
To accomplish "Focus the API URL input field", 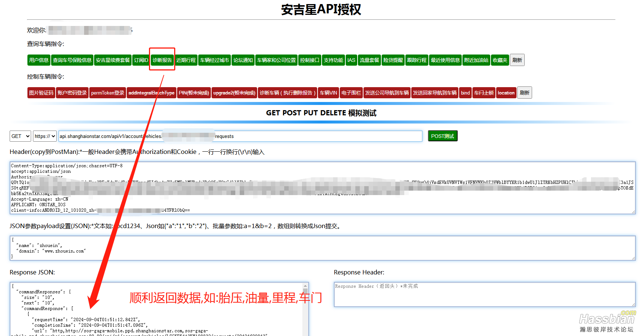I will 240,136.
